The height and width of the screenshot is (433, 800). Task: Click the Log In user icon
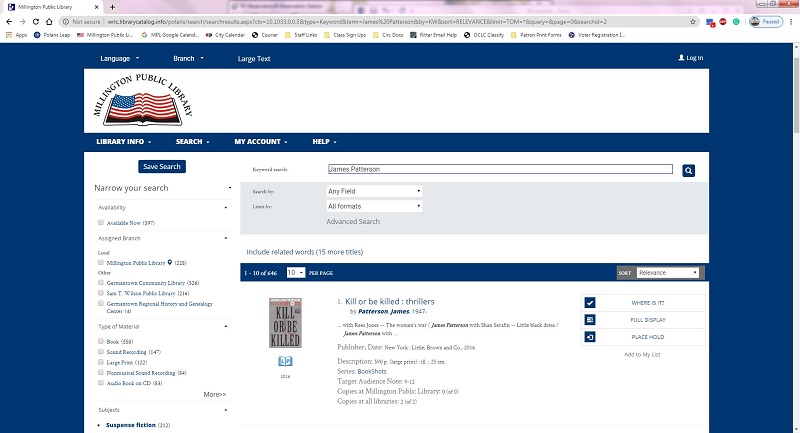click(682, 59)
